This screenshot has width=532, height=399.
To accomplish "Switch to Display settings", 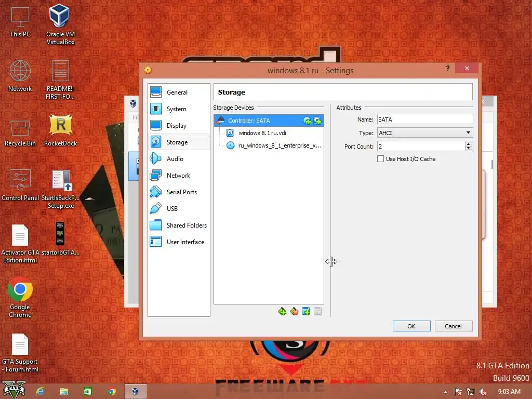I will point(179,126).
